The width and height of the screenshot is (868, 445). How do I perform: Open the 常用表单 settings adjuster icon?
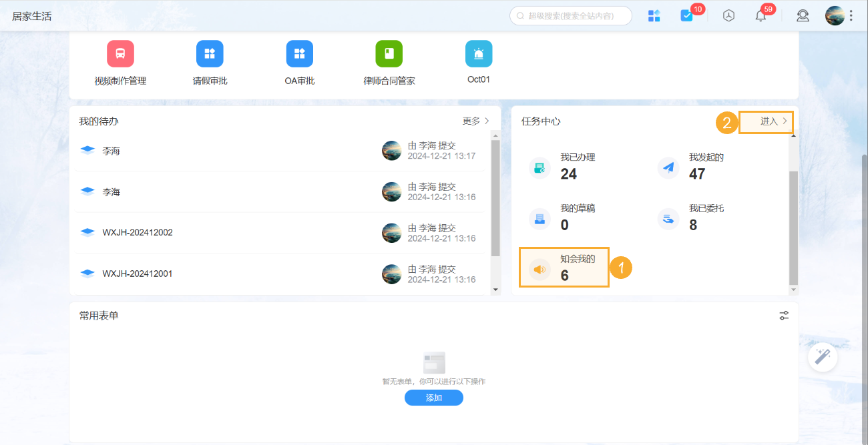(784, 315)
